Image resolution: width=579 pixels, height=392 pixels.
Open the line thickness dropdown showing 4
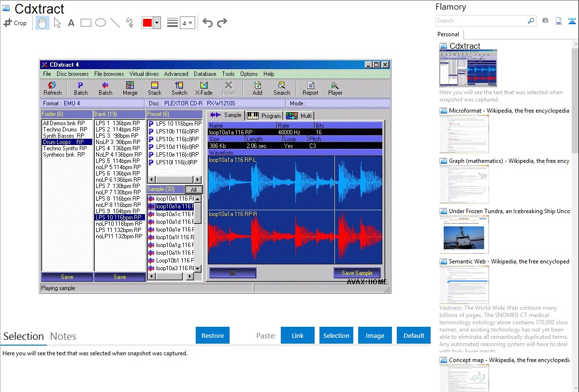click(x=187, y=23)
